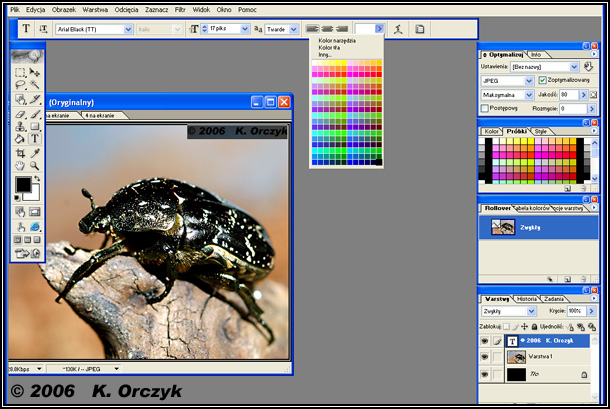Open the Arial Black font dropdown
Image resolution: width=610 pixels, height=409 pixels.
pyautogui.click(x=127, y=29)
